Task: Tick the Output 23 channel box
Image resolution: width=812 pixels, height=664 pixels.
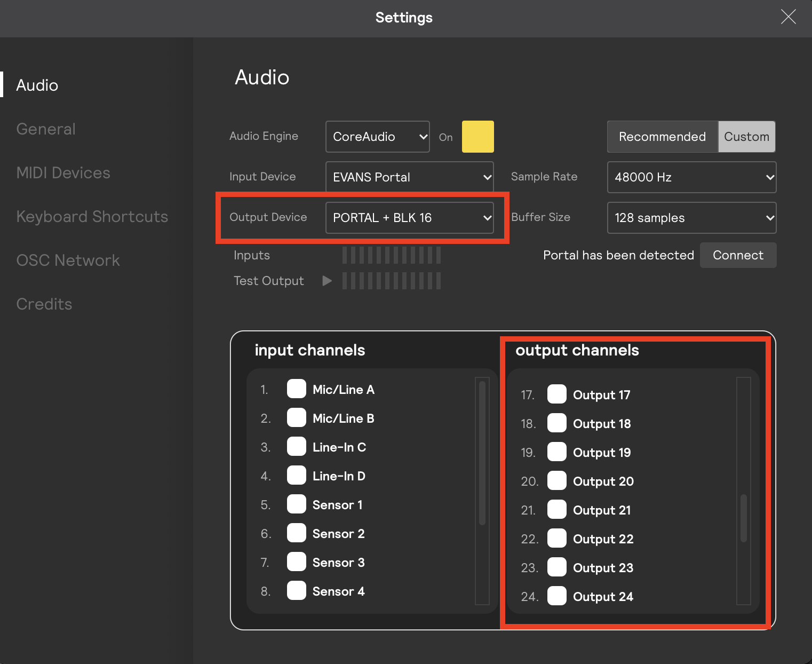Action: tap(557, 567)
